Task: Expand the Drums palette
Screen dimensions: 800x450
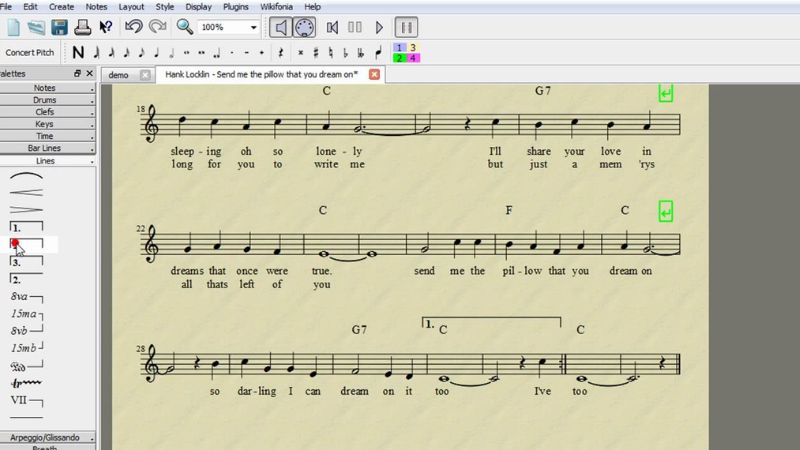Action: (x=47, y=100)
